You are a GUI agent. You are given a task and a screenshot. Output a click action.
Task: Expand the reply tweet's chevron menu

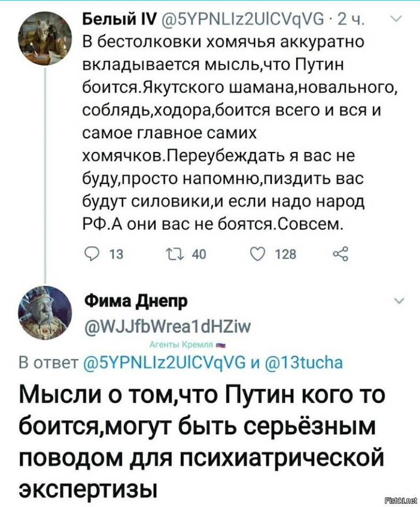point(399,301)
